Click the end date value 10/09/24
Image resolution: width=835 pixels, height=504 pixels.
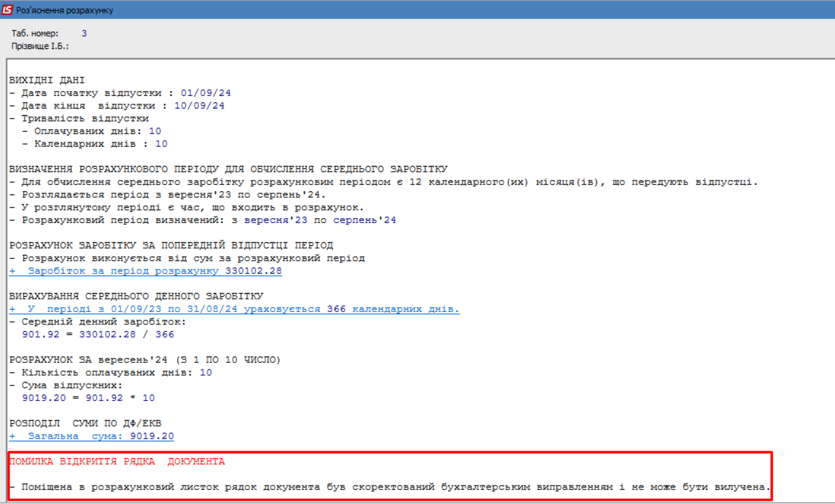[201, 106]
